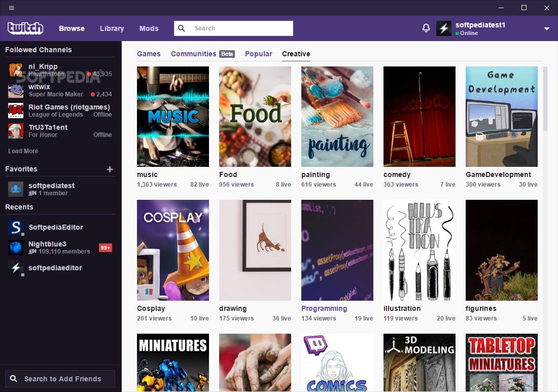Image resolution: width=558 pixels, height=392 pixels.
Task: Click softpediatest1's profile avatar
Action: point(443,28)
